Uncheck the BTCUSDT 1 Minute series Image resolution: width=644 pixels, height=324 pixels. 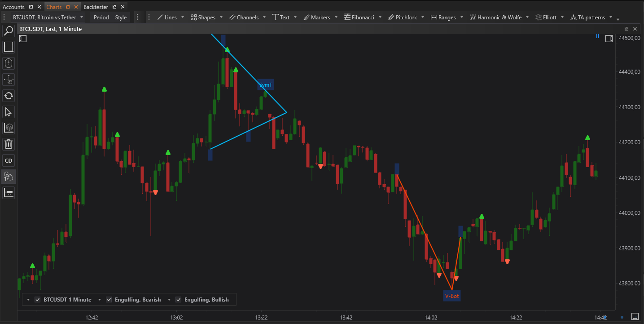click(x=37, y=299)
